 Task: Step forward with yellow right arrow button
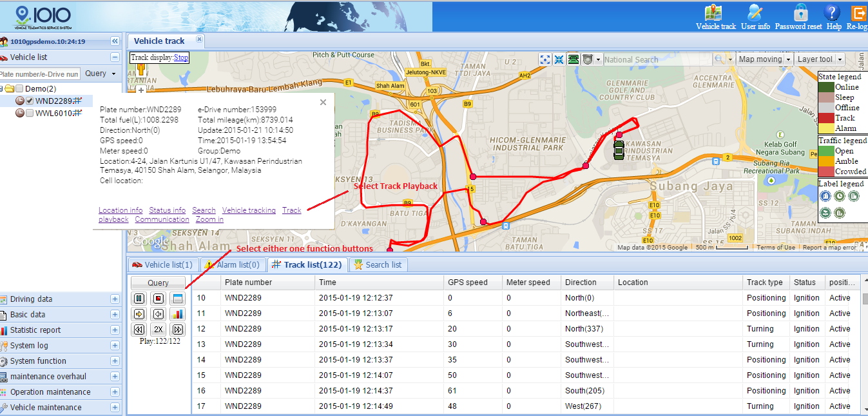click(x=139, y=314)
